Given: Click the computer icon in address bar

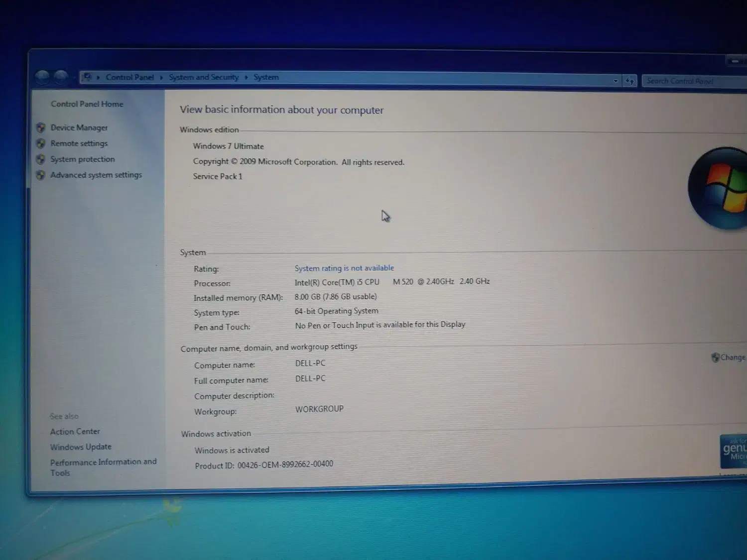Looking at the screenshot, I should pyautogui.click(x=88, y=77).
